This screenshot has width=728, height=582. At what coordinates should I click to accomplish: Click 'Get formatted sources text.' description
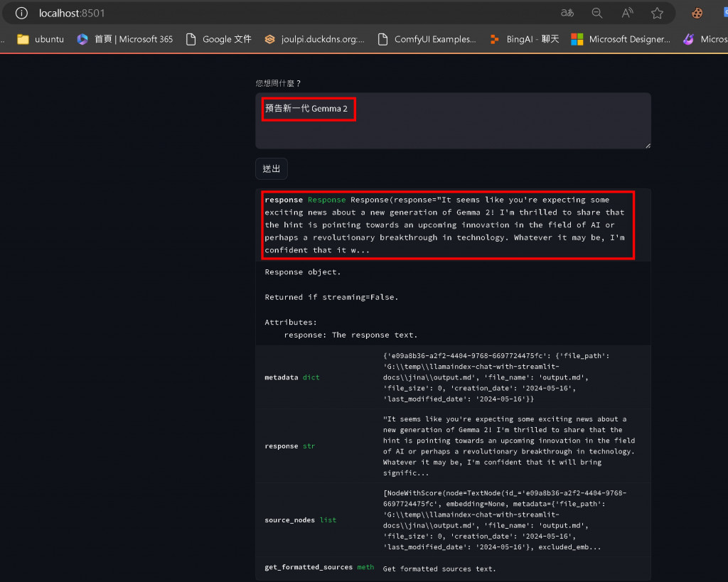(x=439, y=568)
